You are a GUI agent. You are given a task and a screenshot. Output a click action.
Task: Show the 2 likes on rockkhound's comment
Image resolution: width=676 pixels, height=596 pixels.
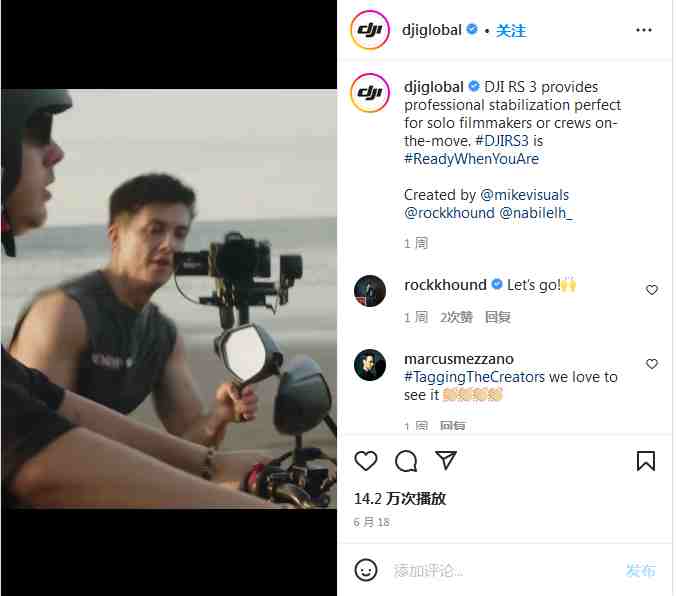[x=456, y=317]
